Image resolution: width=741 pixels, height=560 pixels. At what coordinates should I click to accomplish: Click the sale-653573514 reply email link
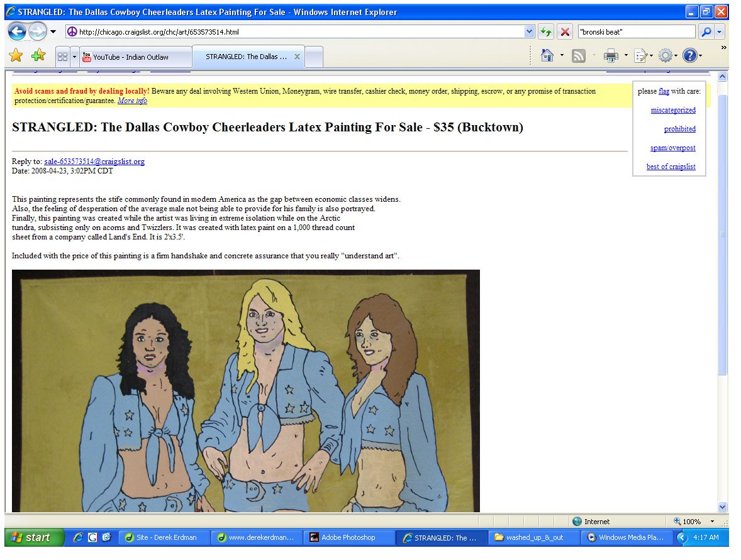[x=94, y=162]
